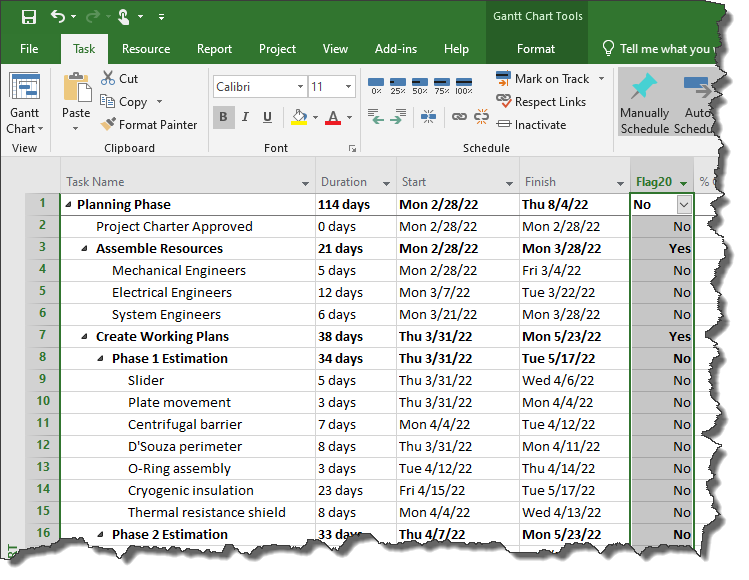
Task: Click the Gantt Chart view icon
Action: [24, 88]
